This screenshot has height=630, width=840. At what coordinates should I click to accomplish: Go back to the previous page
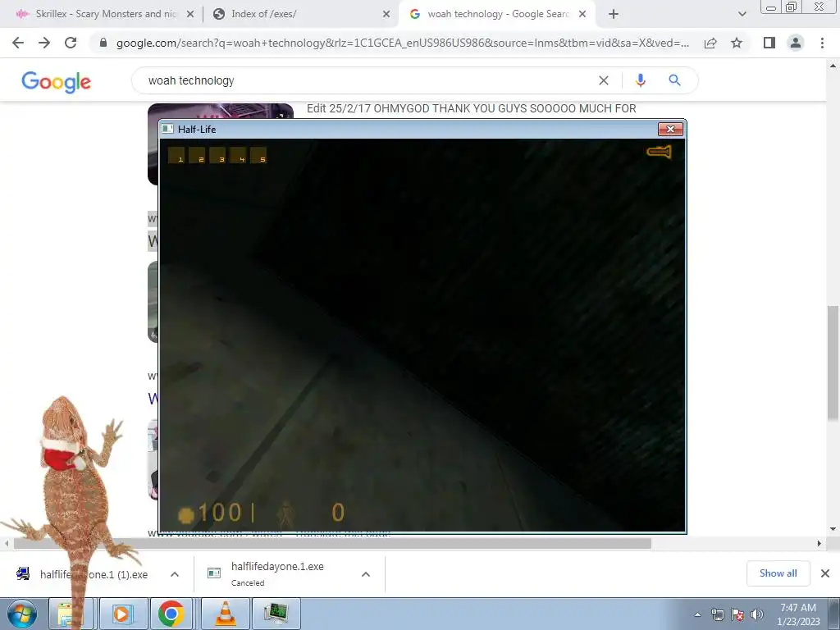[x=18, y=43]
